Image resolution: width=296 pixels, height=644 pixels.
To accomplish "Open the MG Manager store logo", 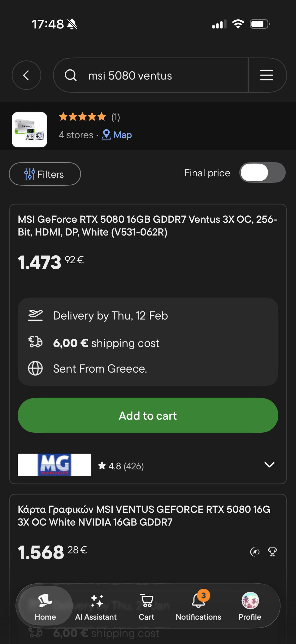I will point(54,465).
